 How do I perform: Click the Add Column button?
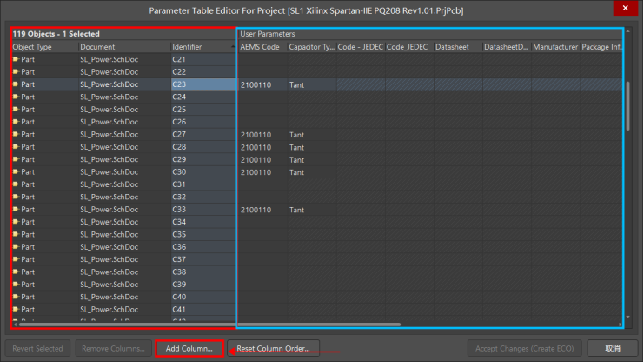(x=189, y=348)
